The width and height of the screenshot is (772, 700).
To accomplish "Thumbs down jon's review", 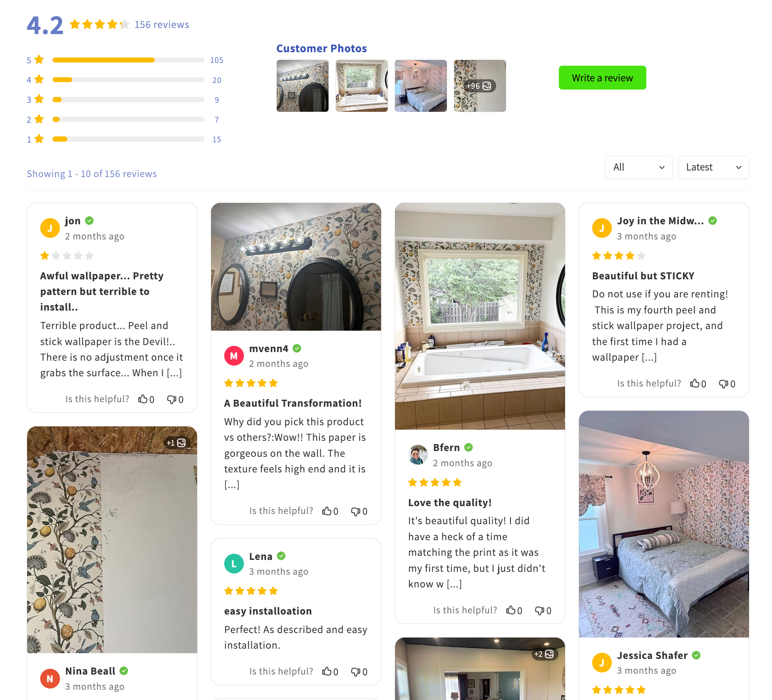I will click(175, 399).
